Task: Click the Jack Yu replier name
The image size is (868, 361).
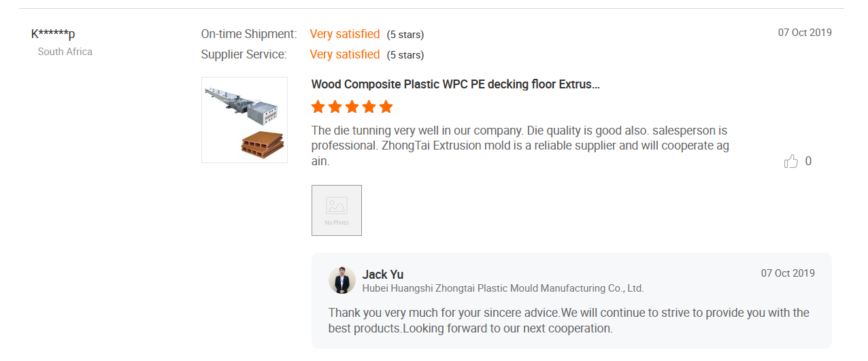Action: (383, 274)
